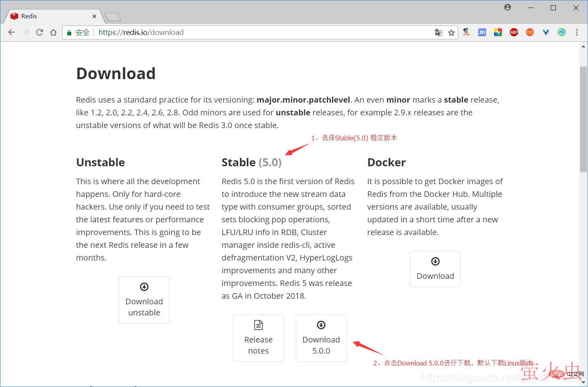Go to the browser home page
This screenshot has width=588, height=387.
53,33
